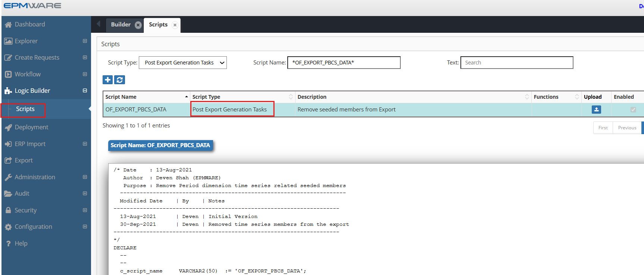The height and width of the screenshot is (275, 644).
Task: Sort by Script Name column
Action: coord(146,97)
